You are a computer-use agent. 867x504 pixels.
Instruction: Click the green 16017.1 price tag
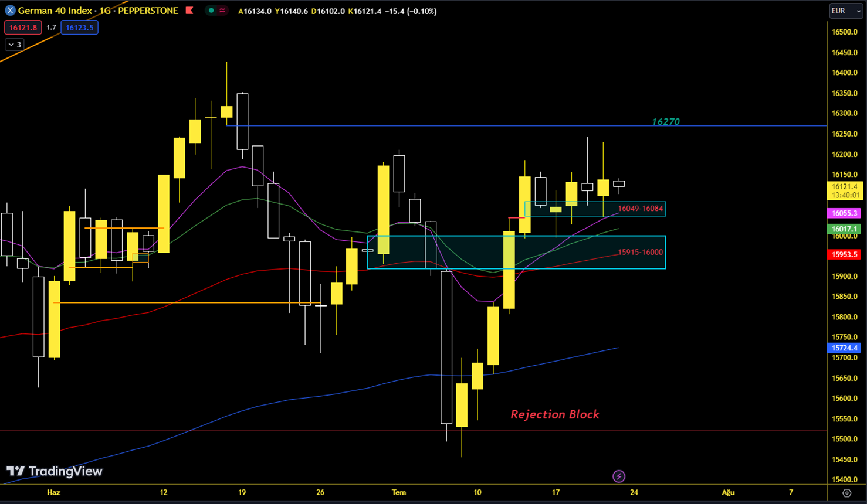tap(844, 229)
